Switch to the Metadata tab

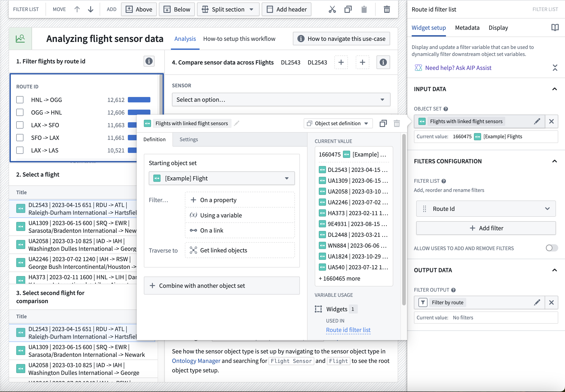[467, 28]
